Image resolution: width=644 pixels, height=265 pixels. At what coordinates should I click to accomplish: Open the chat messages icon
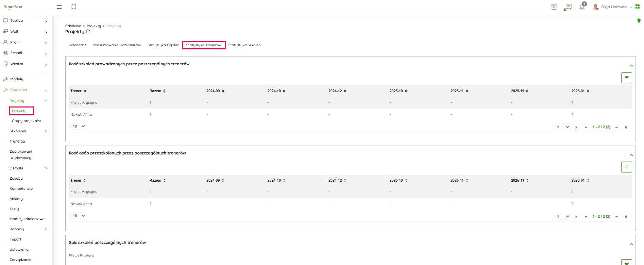tap(568, 7)
